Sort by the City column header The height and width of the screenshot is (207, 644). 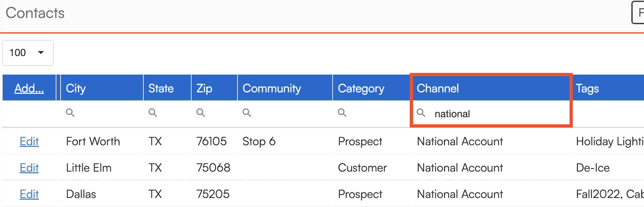click(x=76, y=88)
